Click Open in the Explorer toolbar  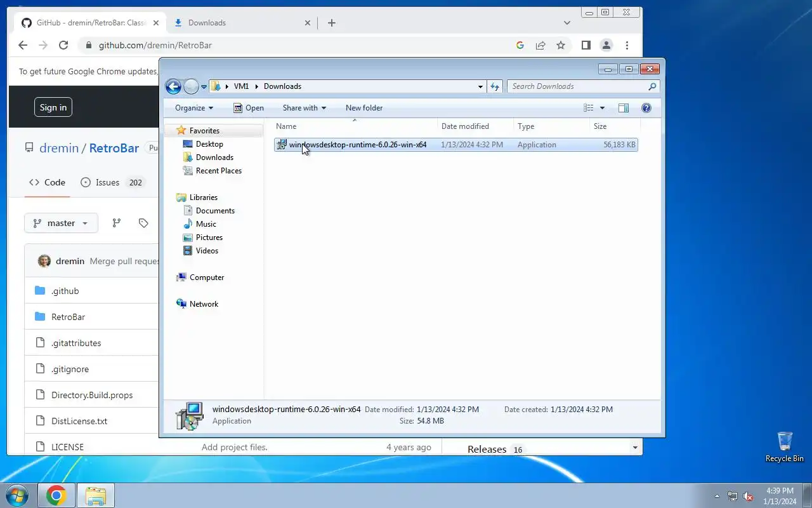(x=248, y=108)
